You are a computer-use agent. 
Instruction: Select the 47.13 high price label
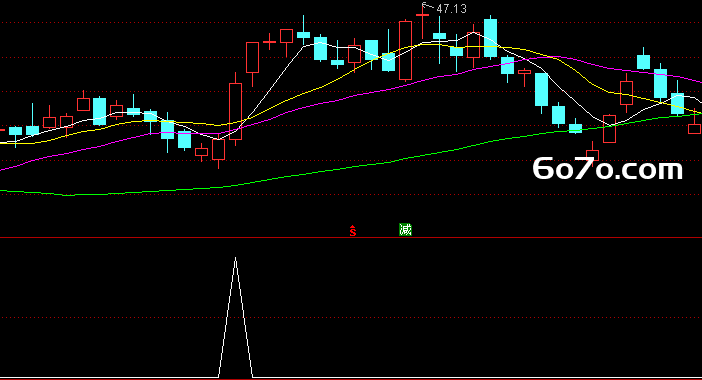[x=451, y=9]
